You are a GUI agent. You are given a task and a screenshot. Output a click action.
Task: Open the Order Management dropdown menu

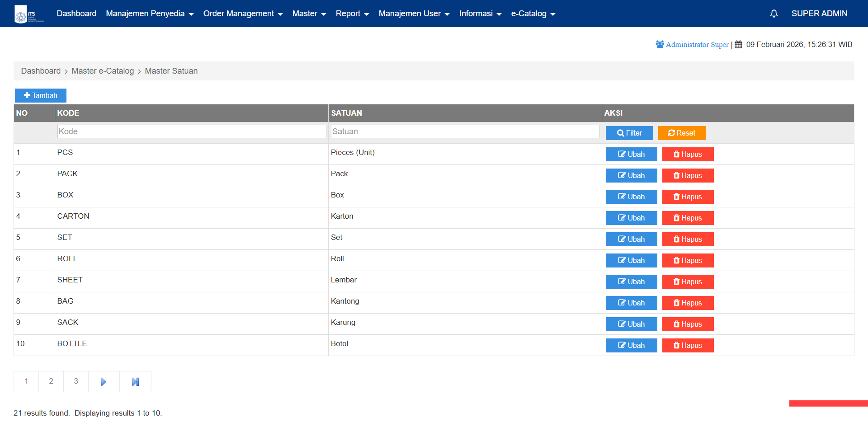(x=243, y=14)
